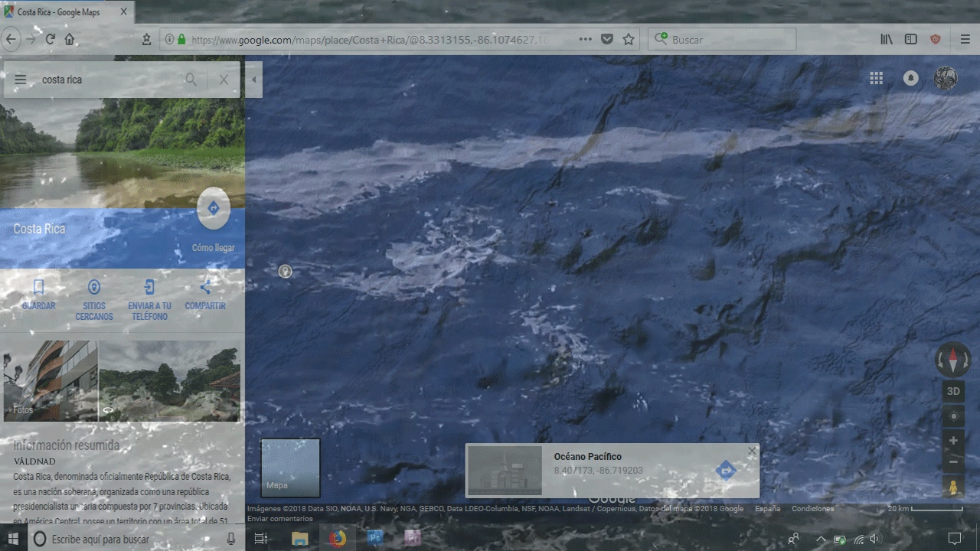Click the Pocket save icon
The width and height of the screenshot is (980, 551).
tap(607, 39)
